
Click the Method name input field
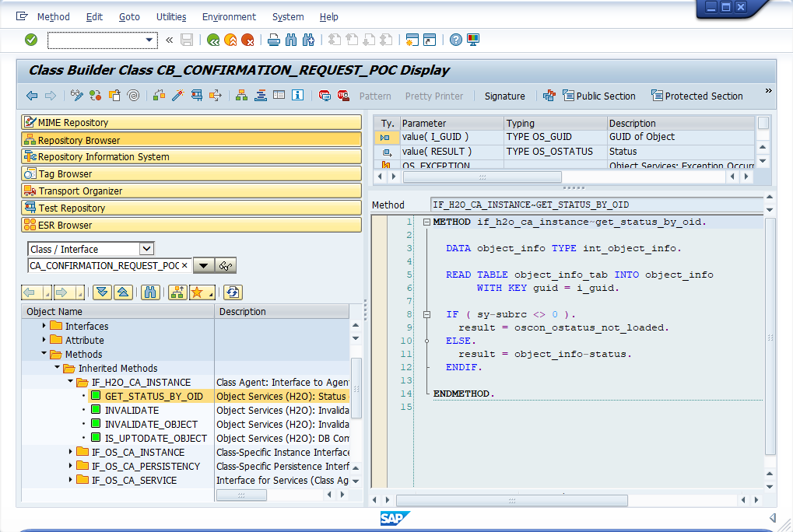pyautogui.click(x=596, y=205)
